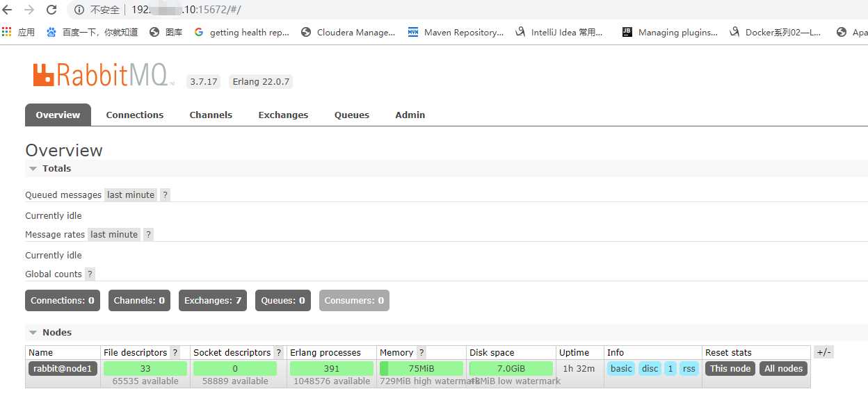Click the uptime value 1h 32m
This screenshot has height=405, width=868.
pos(579,369)
